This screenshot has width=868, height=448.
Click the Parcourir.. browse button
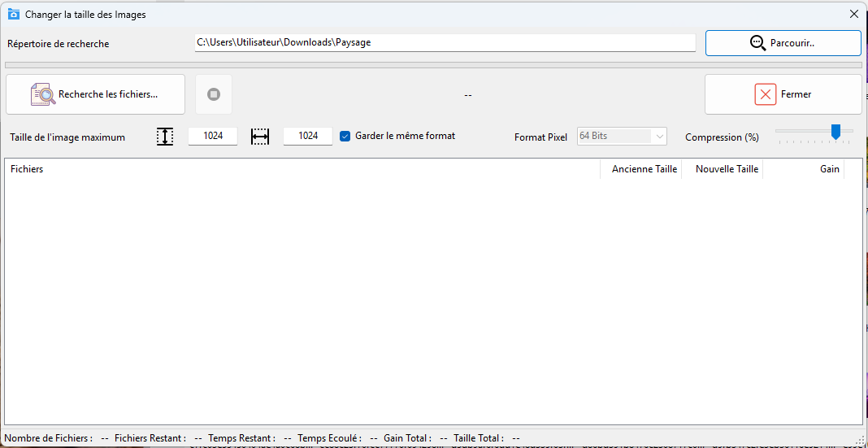[x=783, y=43]
